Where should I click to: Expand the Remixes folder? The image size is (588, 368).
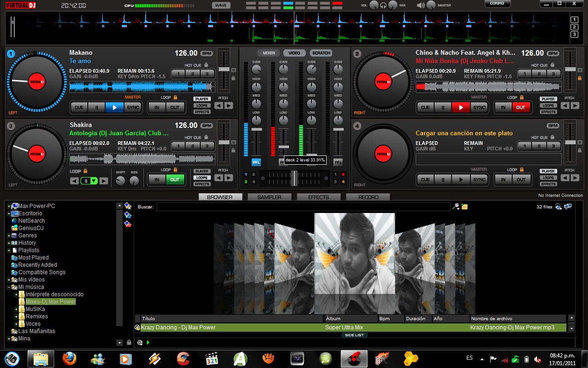point(16,316)
